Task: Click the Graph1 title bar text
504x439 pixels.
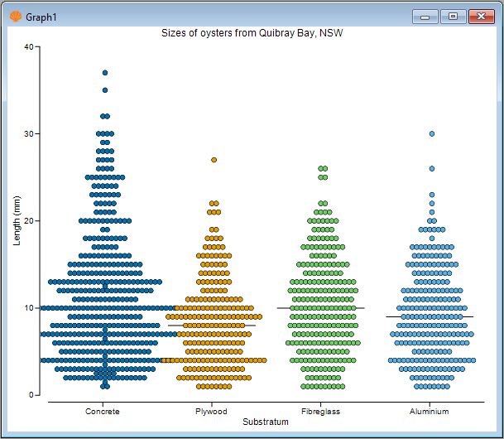Action: coord(41,16)
